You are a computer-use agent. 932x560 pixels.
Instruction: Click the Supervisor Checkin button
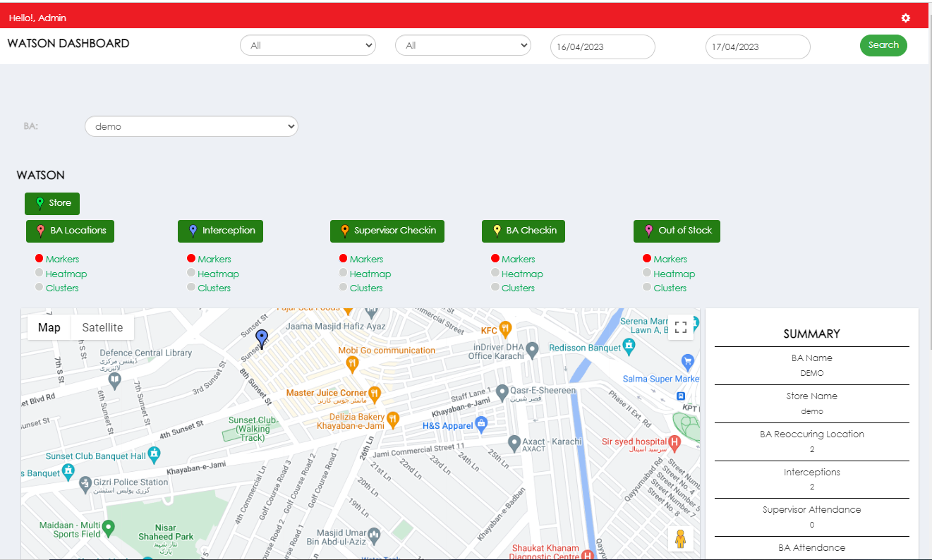tap(387, 231)
